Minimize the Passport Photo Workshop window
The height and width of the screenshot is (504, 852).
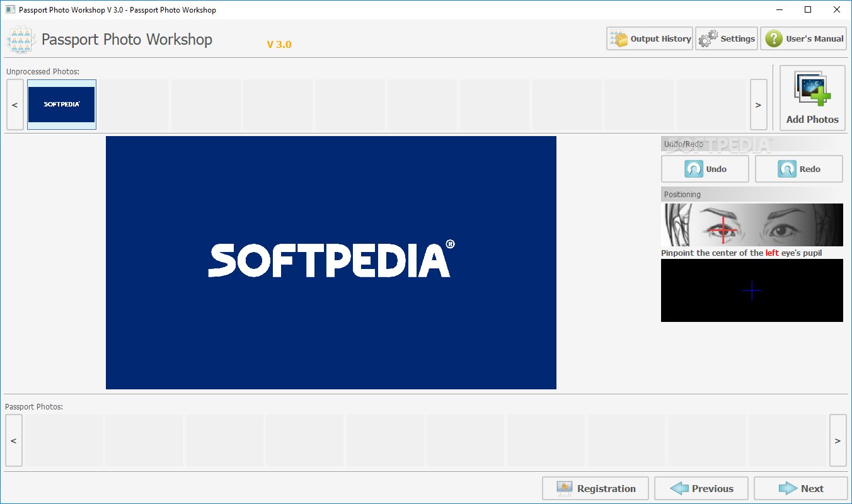pos(780,9)
